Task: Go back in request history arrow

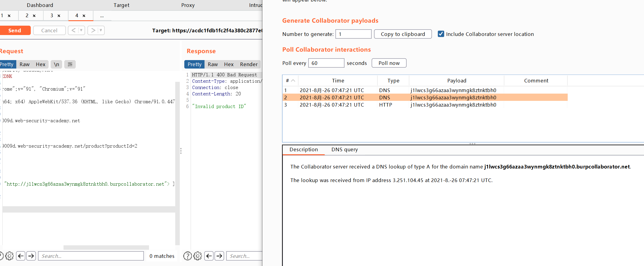Action: [x=73, y=30]
